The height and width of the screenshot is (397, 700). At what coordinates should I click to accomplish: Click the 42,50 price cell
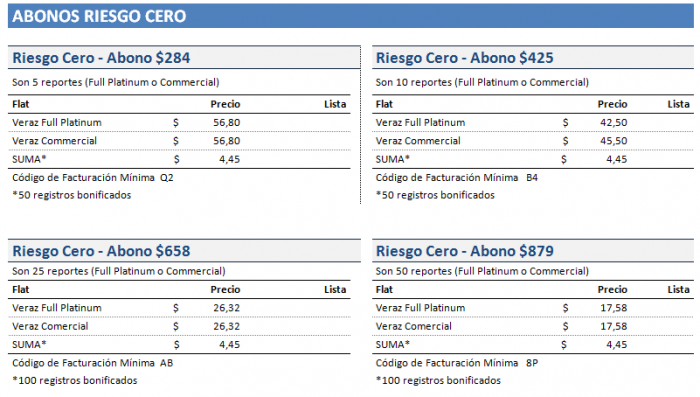[613, 122]
